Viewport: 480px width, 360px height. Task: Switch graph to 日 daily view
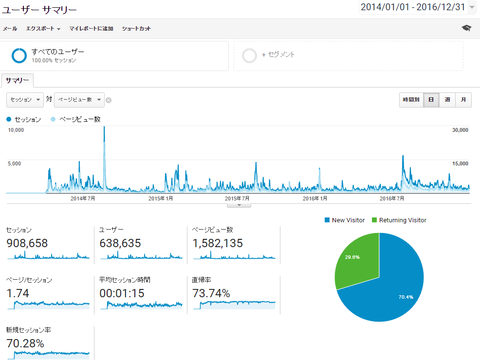[431, 100]
